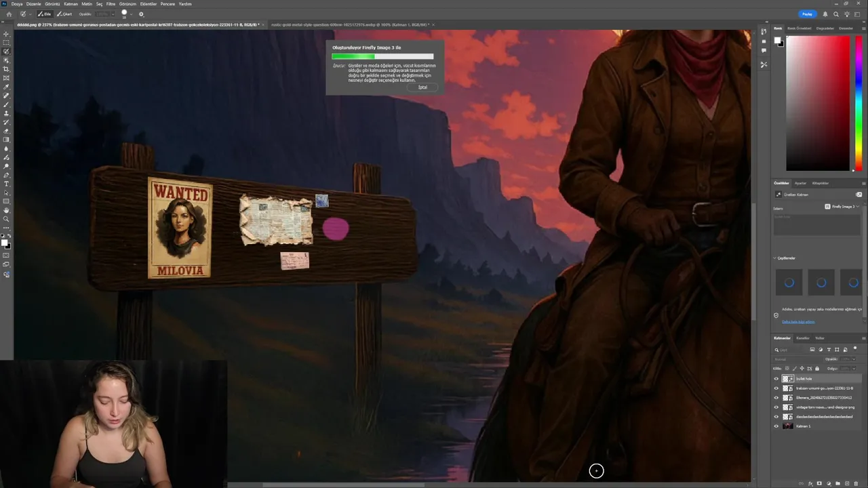
Task: Select the Eraser tool
Action: pos(6,131)
